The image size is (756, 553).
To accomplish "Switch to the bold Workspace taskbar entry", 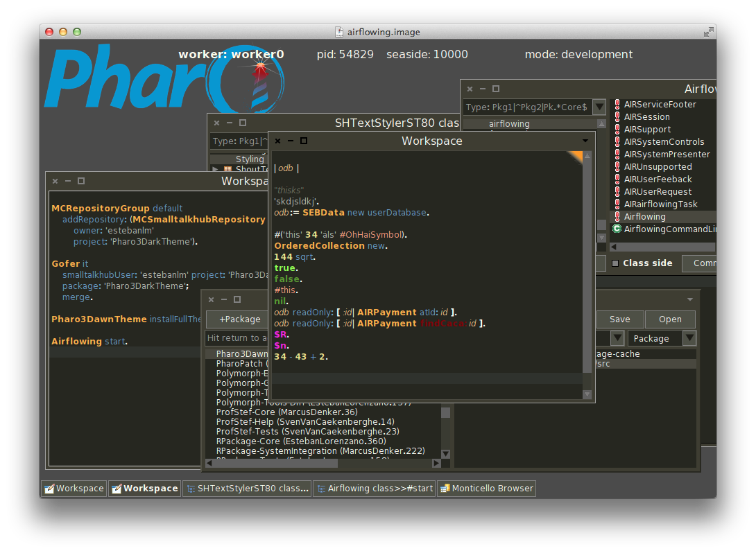I will pyautogui.click(x=144, y=489).
